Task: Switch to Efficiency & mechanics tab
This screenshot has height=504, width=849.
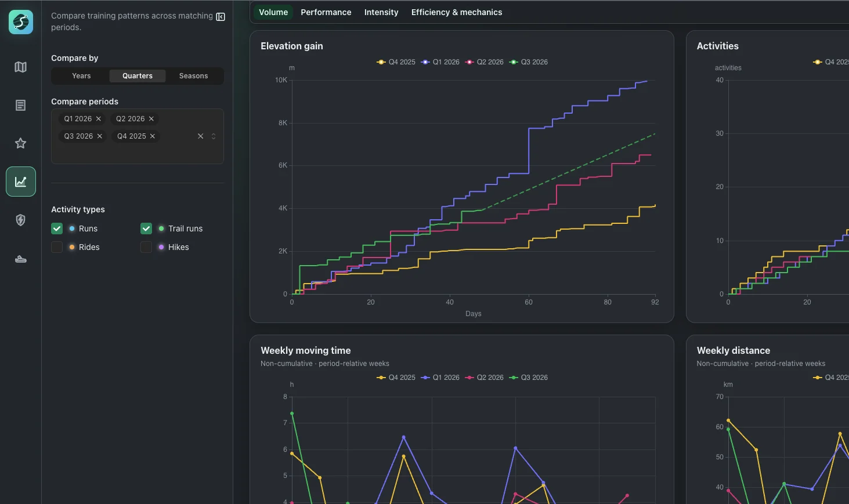Action: (457, 12)
